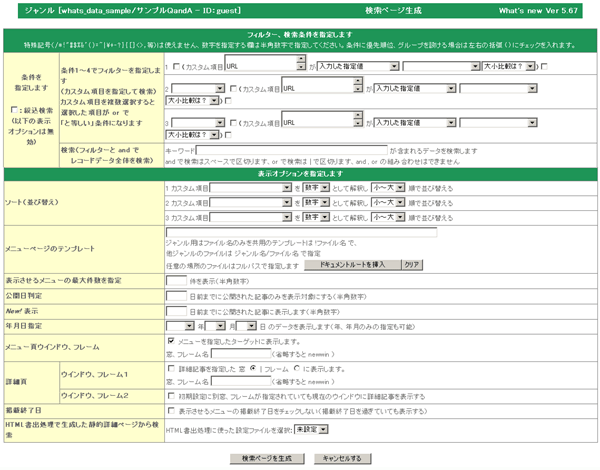600x470 pixels.
Task: Click the menu page template input field
Action: pos(302,232)
